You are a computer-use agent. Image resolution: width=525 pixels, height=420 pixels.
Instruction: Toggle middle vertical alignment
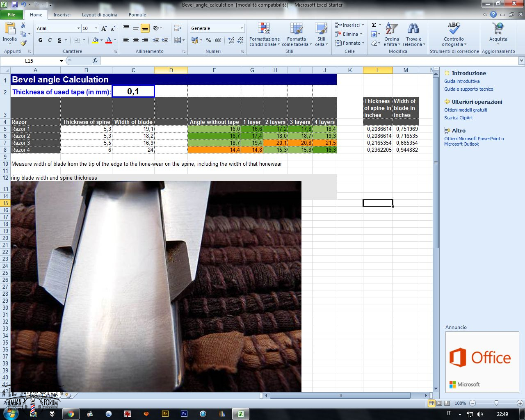click(x=135, y=28)
